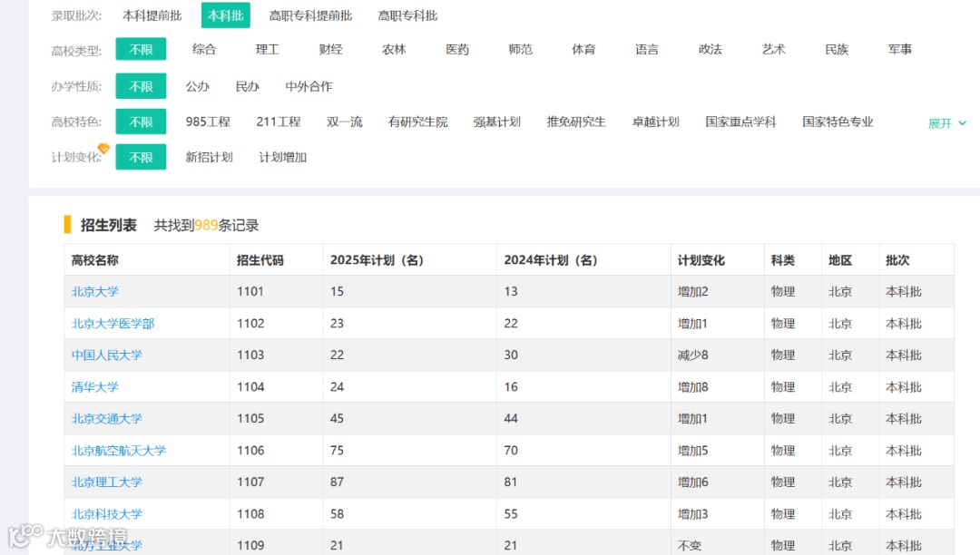Filter school type by 政法

710,49
